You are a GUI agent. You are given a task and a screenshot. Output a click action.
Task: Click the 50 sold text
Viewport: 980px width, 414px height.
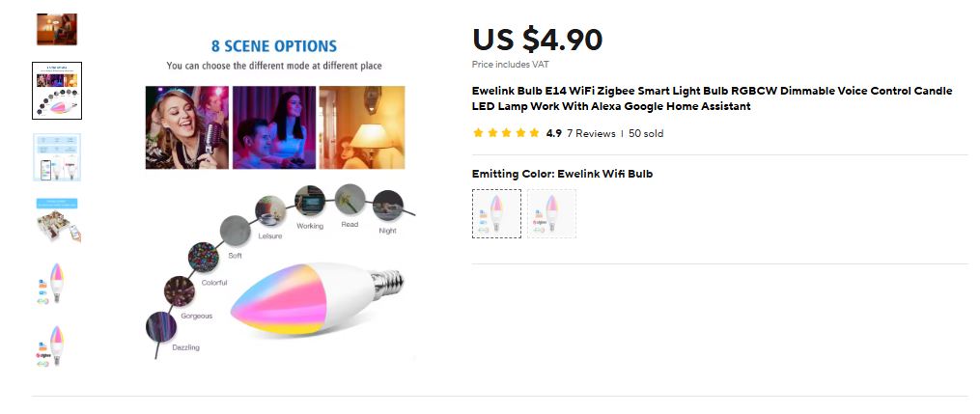646,133
